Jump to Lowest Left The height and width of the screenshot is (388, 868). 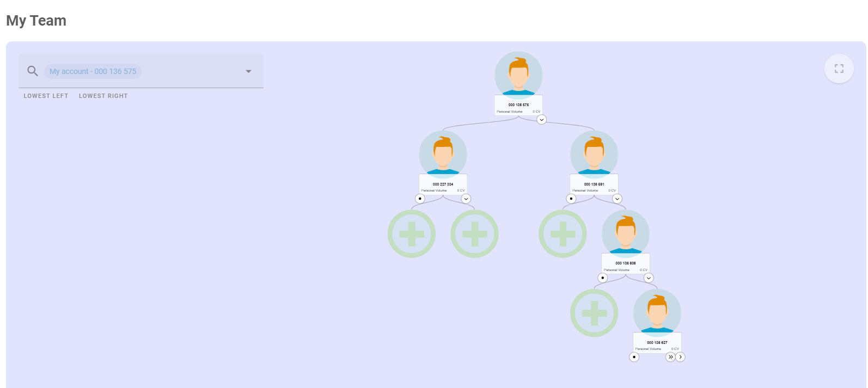tap(46, 96)
